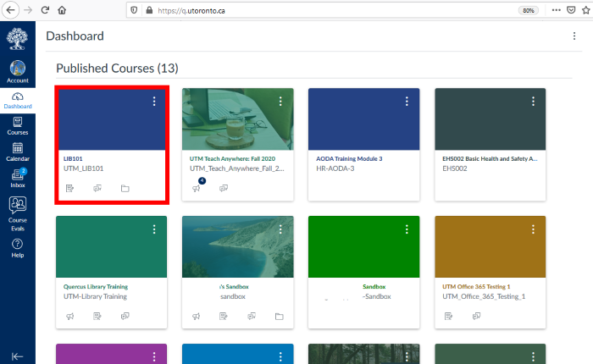Open EHS002 card options menu
Image resolution: width=593 pixels, height=364 pixels.
533,102
